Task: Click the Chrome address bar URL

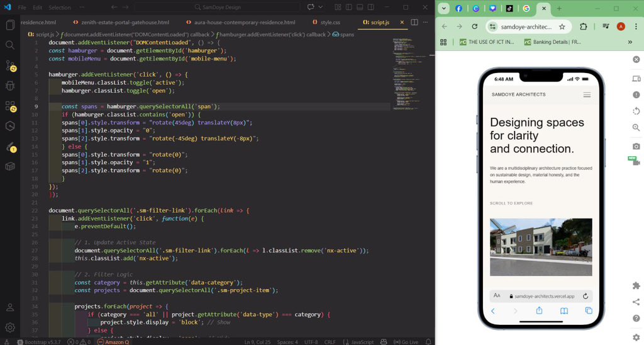Action: tap(526, 26)
